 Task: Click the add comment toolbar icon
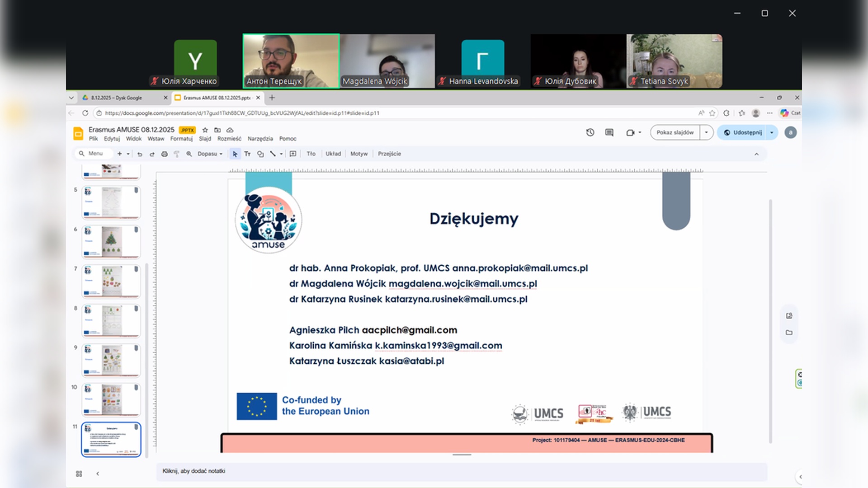point(293,154)
